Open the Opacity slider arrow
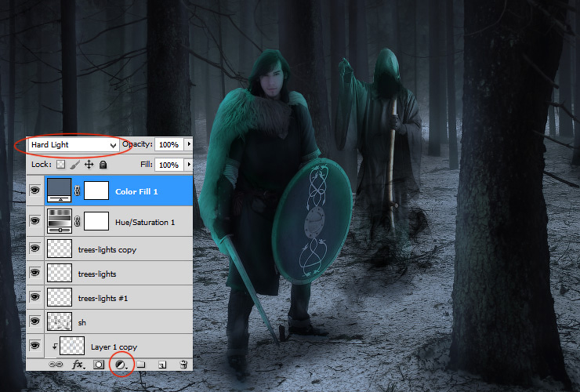Screen dimensions: 580x392 coord(189,144)
